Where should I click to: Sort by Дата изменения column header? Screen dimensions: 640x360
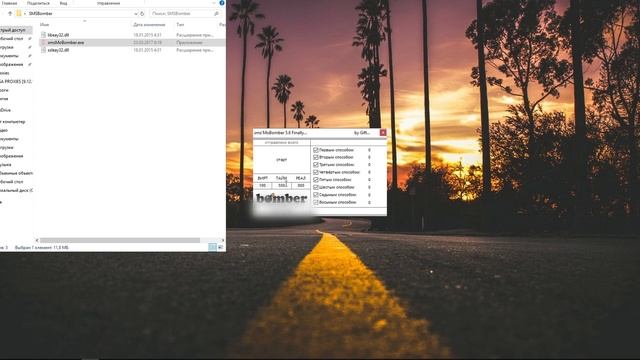point(149,25)
